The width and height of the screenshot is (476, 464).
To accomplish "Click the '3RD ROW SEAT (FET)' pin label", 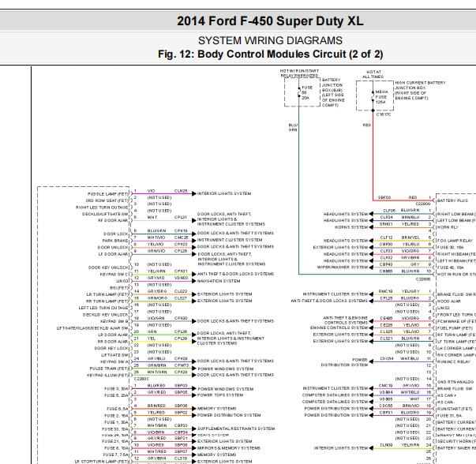I will 107,200.
